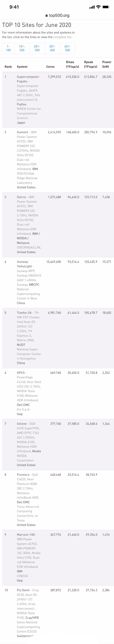This screenshot has height=644, width=114.
Task: Tap the battery status icon
Action: coord(106,7)
